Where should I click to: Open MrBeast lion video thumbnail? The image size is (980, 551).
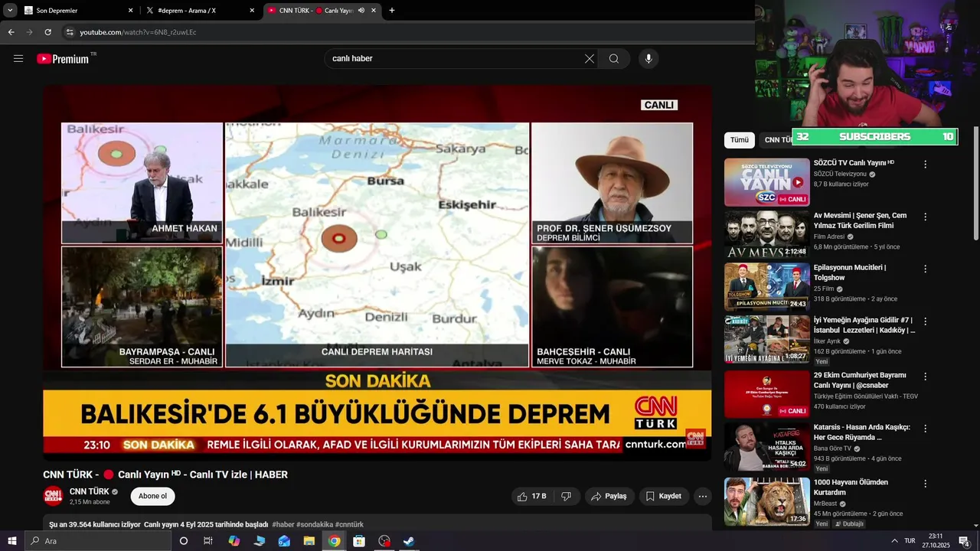coord(767,501)
